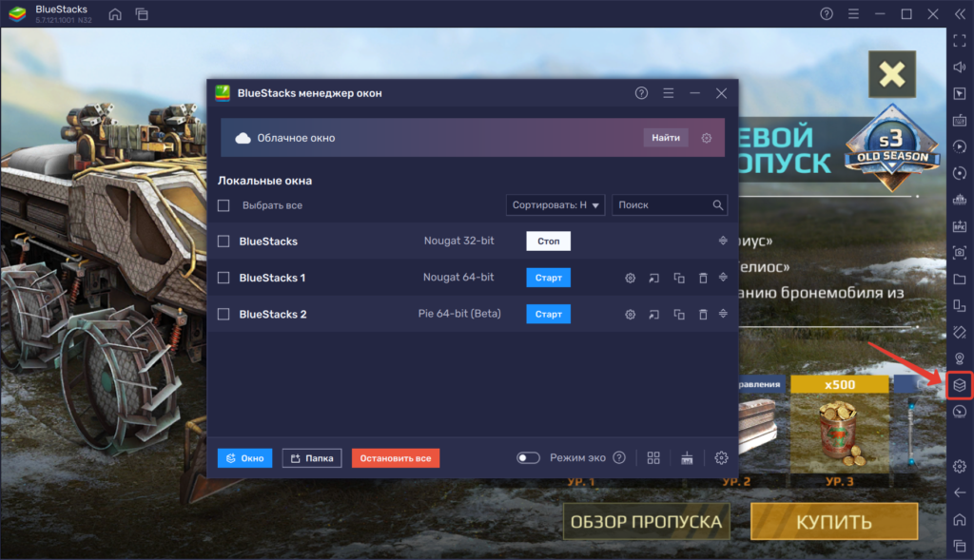The image size is (974, 560).
Task: Open main BlueStacks hamburger menu
Action: [853, 13]
